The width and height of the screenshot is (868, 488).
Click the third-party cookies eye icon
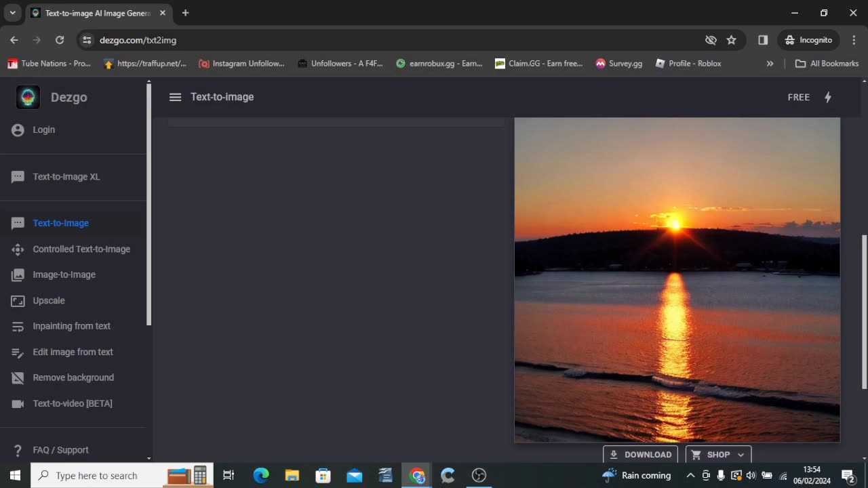(x=711, y=40)
